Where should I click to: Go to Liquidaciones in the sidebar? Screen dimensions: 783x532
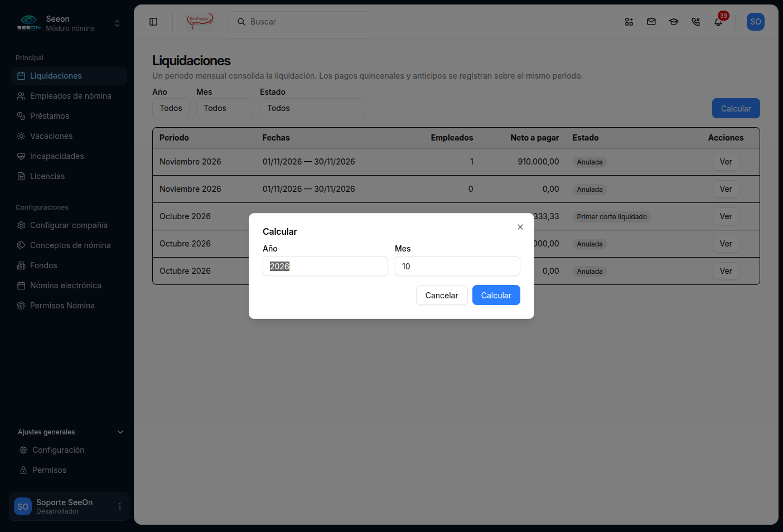(x=69, y=76)
